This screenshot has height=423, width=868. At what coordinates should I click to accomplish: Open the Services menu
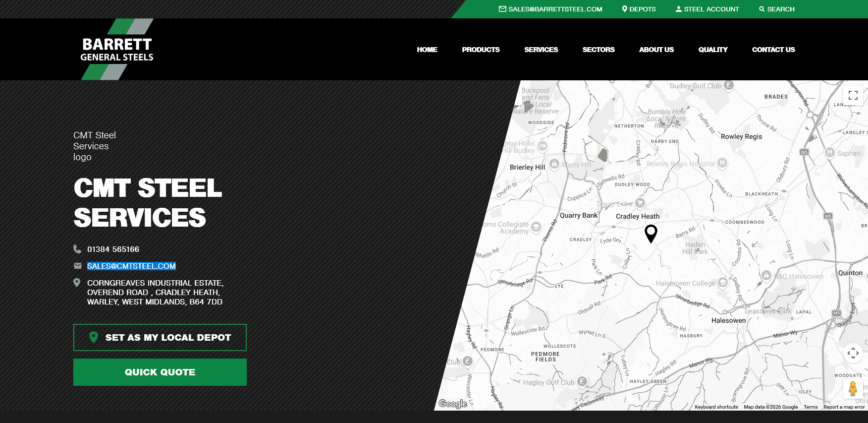(541, 50)
